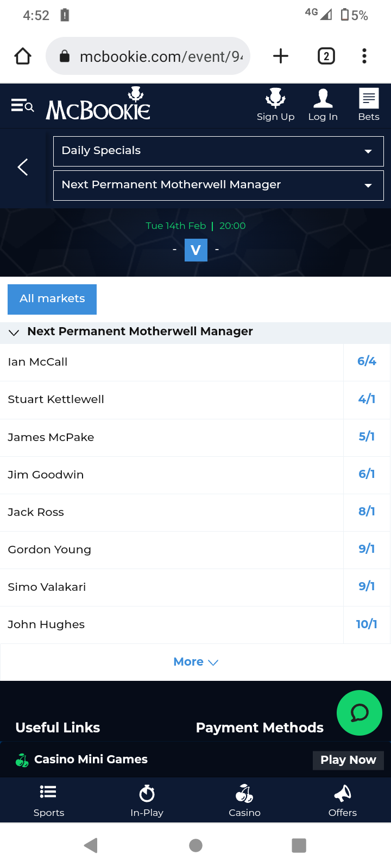Viewport: 391px width, 868px height.
Task: Tap the Log In person icon
Action: point(323,99)
